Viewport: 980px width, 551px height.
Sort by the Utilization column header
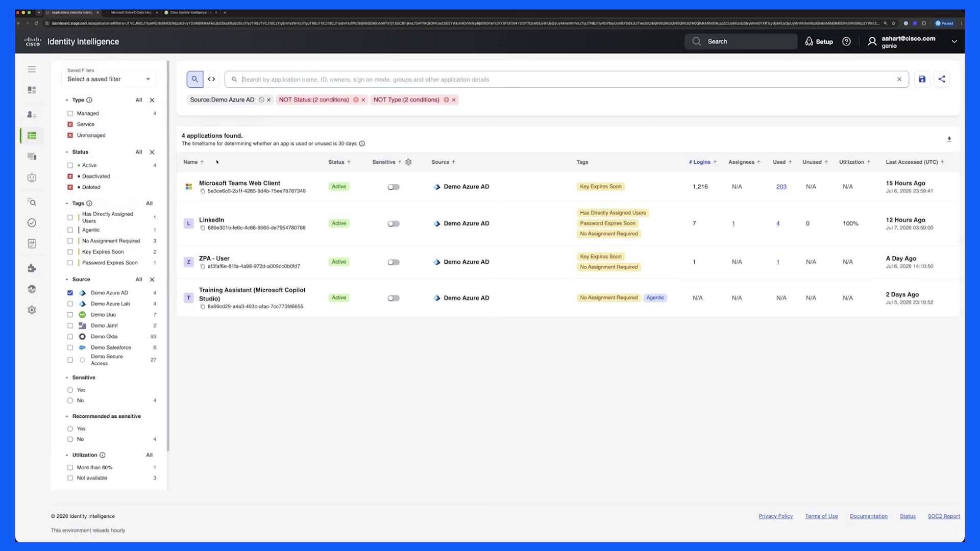coord(855,162)
